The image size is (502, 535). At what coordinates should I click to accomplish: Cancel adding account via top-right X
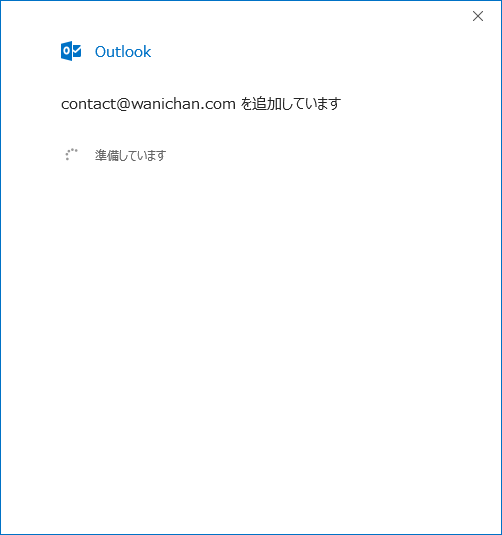click(478, 16)
